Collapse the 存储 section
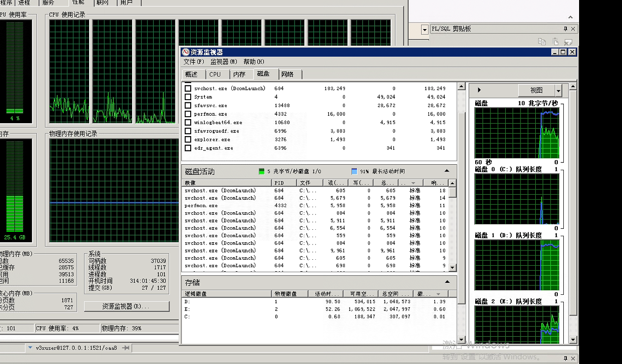 [x=447, y=282]
